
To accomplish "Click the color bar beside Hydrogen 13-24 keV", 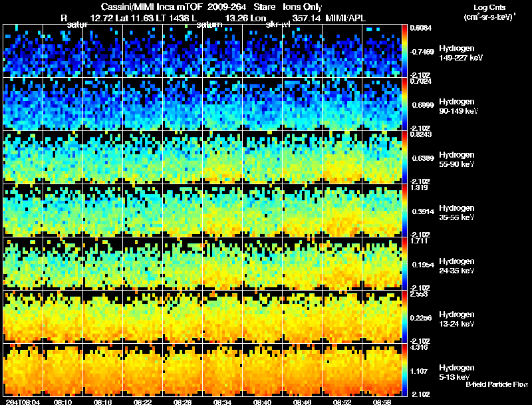I will coord(404,317).
